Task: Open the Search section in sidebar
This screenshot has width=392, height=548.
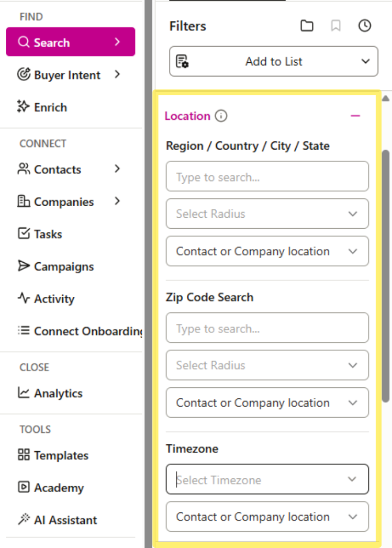Action: pyautogui.click(x=54, y=41)
